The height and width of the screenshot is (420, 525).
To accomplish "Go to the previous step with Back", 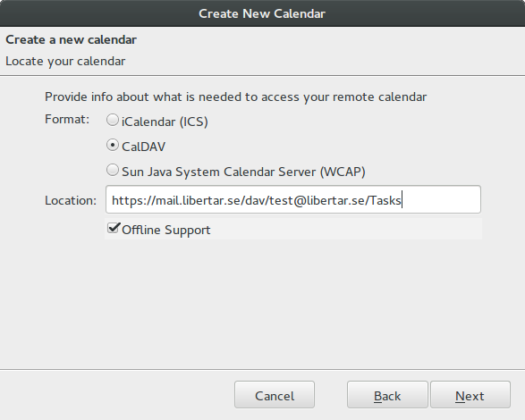I will [x=387, y=395].
